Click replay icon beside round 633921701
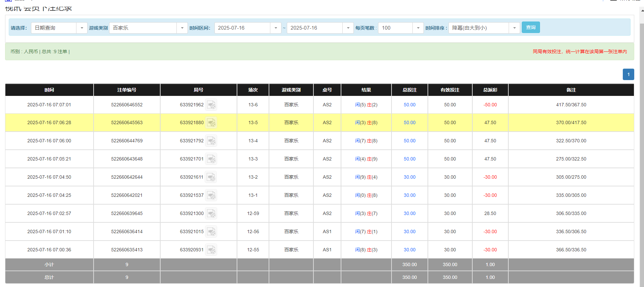 click(x=211, y=159)
